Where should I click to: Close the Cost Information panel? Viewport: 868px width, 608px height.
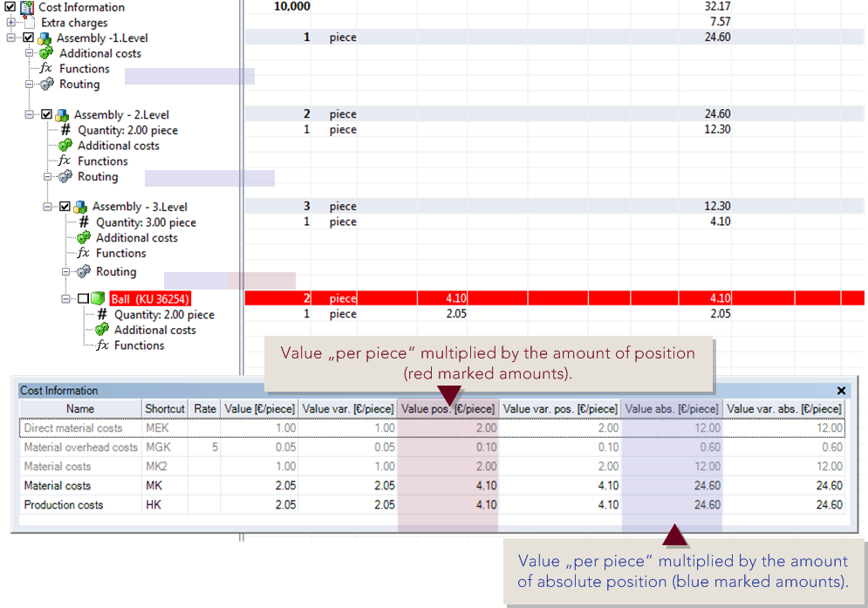(x=840, y=390)
